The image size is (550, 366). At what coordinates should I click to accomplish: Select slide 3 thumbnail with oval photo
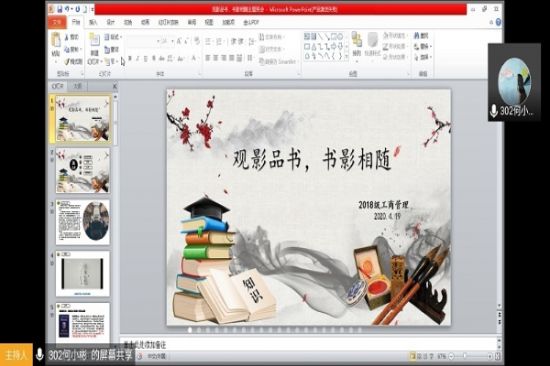click(83, 222)
